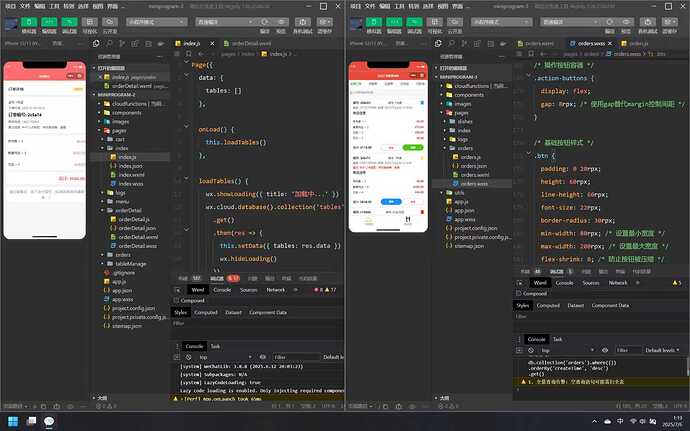
Task: Open the mini-program mode dropdown in right window
Action: click(501, 22)
